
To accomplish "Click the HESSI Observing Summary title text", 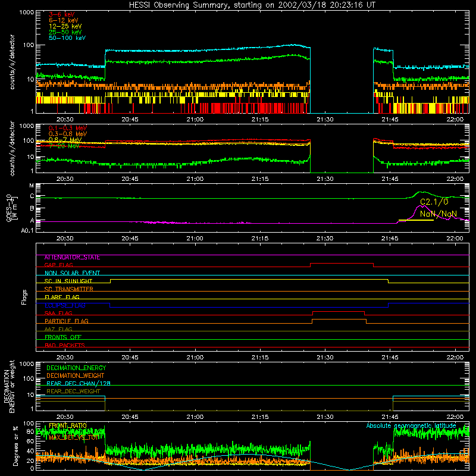I will click(x=252, y=5).
